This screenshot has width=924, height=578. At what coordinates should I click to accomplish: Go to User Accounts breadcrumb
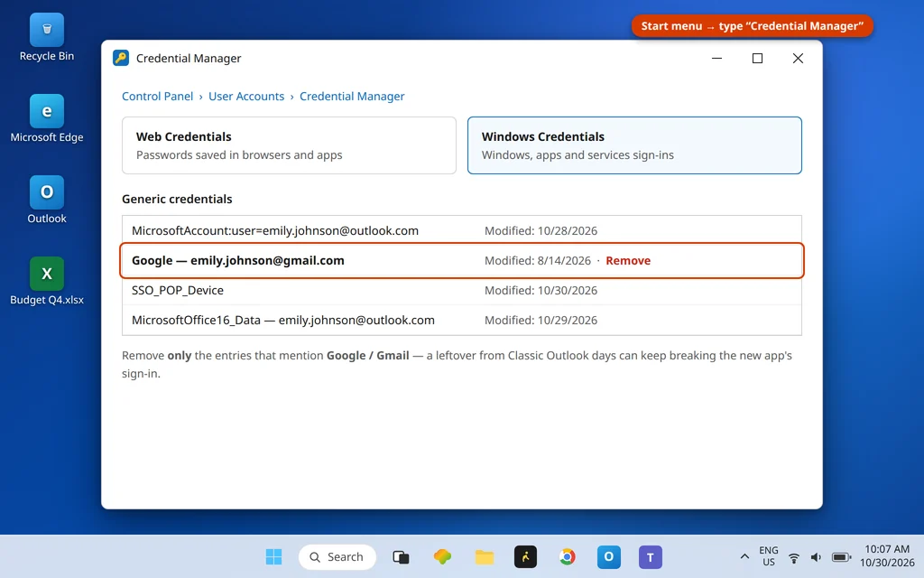coord(246,96)
